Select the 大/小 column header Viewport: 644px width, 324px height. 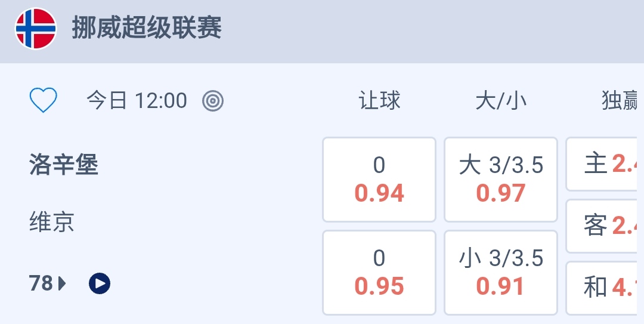(501, 101)
